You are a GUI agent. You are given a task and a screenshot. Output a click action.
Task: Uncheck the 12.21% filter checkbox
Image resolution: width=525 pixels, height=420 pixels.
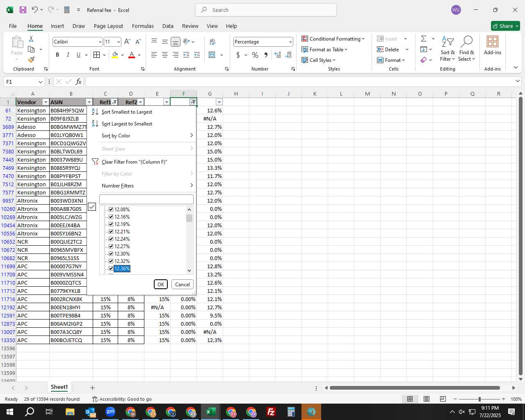click(x=111, y=232)
